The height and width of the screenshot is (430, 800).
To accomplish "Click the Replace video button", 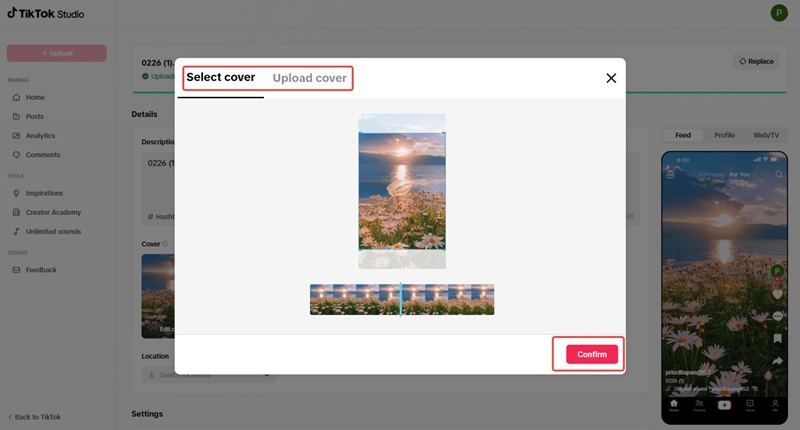I will pos(756,61).
